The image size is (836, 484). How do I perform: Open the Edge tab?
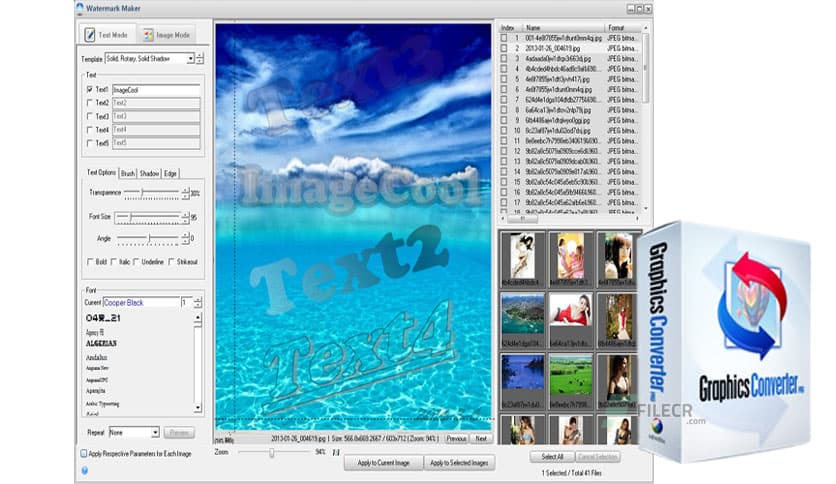[170, 173]
